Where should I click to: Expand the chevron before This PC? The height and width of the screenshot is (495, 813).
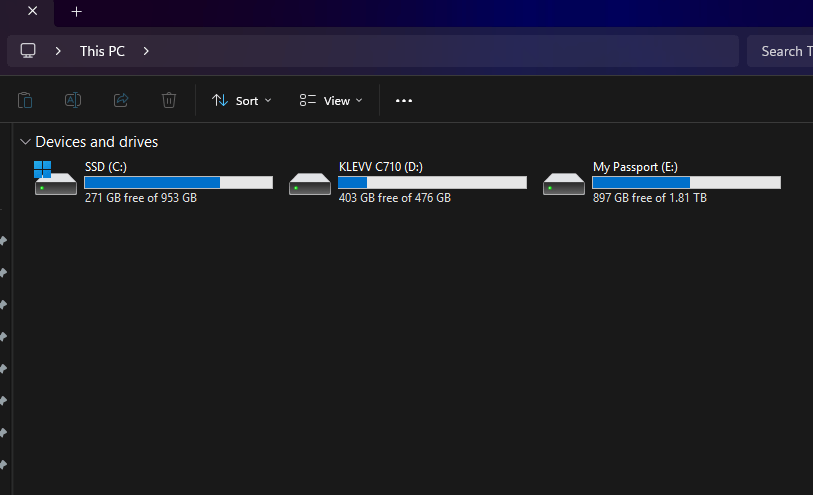pos(58,51)
